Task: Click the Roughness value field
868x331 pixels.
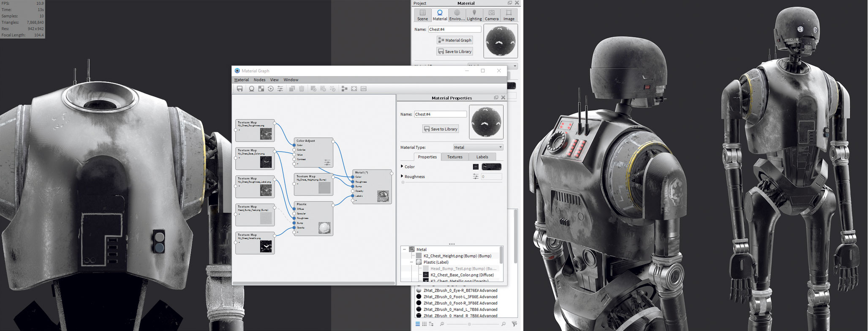Action: [x=491, y=177]
